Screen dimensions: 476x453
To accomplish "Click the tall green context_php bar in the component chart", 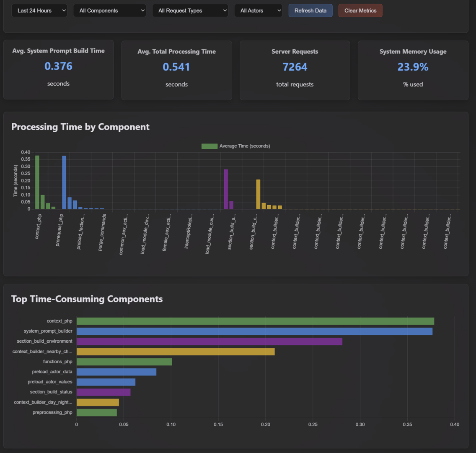I will (37, 182).
